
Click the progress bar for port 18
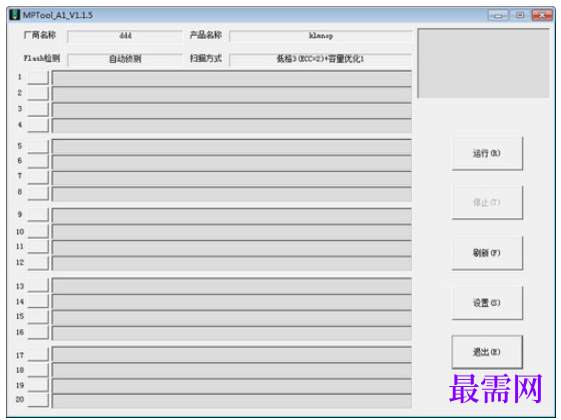[x=231, y=370]
